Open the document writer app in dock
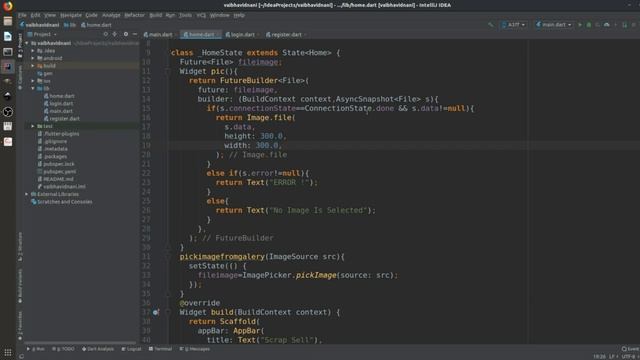 click(8, 36)
